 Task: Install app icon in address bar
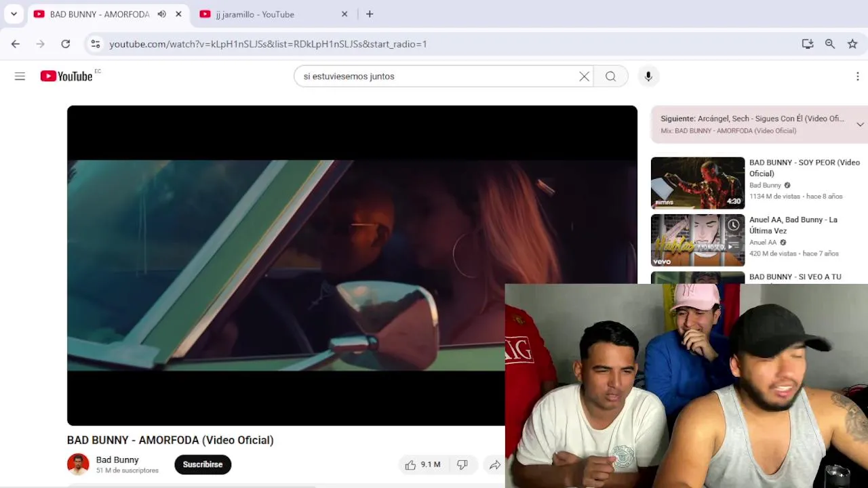tap(808, 44)
